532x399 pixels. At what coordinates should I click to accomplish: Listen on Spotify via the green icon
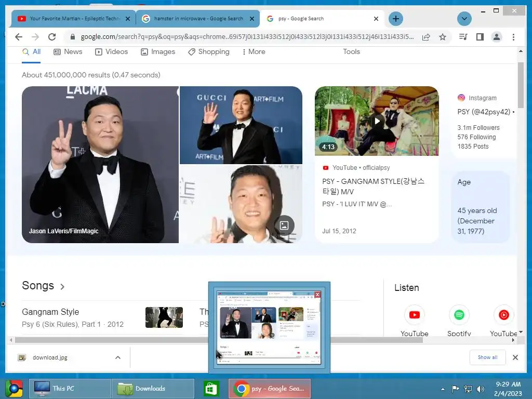coord(459,315)
